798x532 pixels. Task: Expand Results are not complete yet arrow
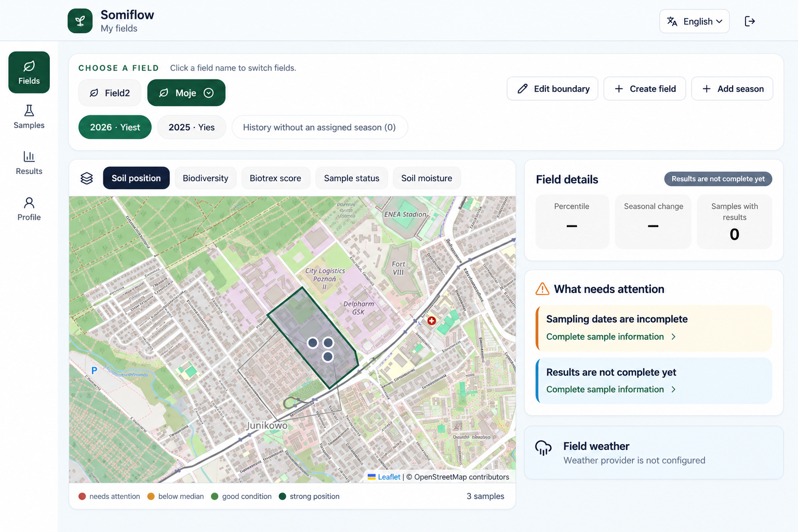pyautogui.click(x=674, y=389)
